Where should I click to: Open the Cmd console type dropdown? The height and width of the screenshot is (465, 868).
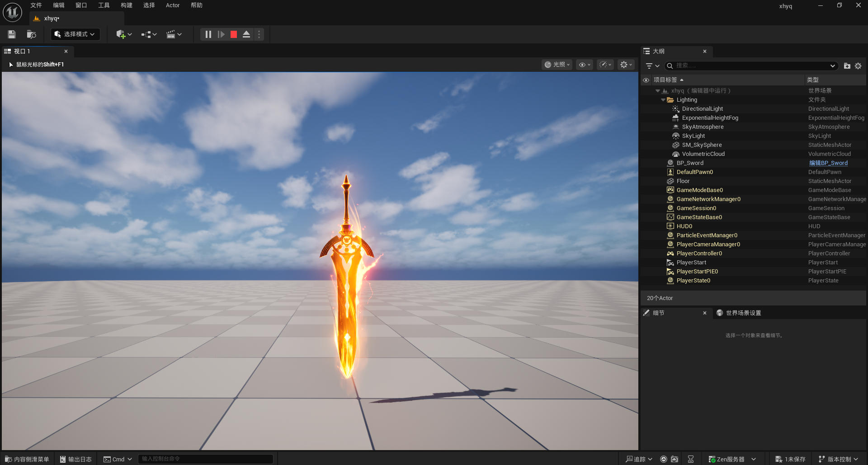[118, 459]
